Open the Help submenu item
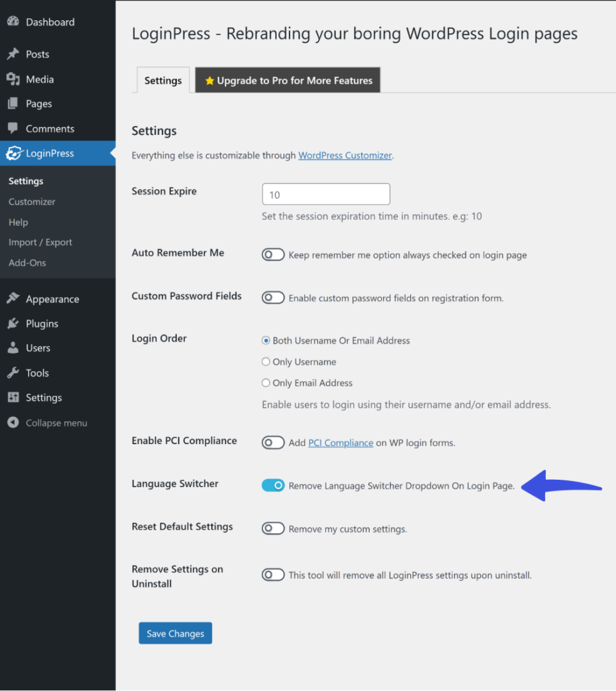 [x=18, y=222]
